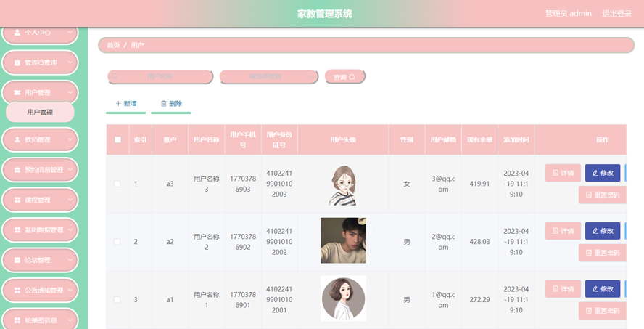Open the 论坛管理 sidebar menu label
This screenshot has width=644, height=329.
38,260
